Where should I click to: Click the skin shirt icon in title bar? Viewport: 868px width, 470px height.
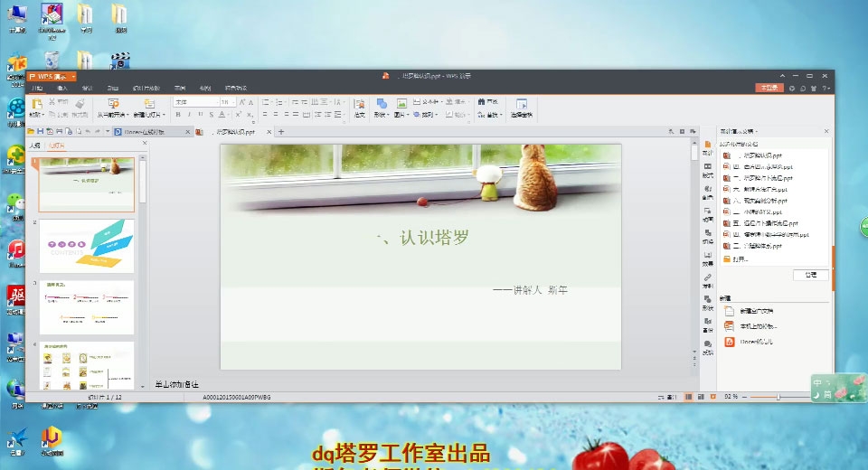[x=814, y=88]
